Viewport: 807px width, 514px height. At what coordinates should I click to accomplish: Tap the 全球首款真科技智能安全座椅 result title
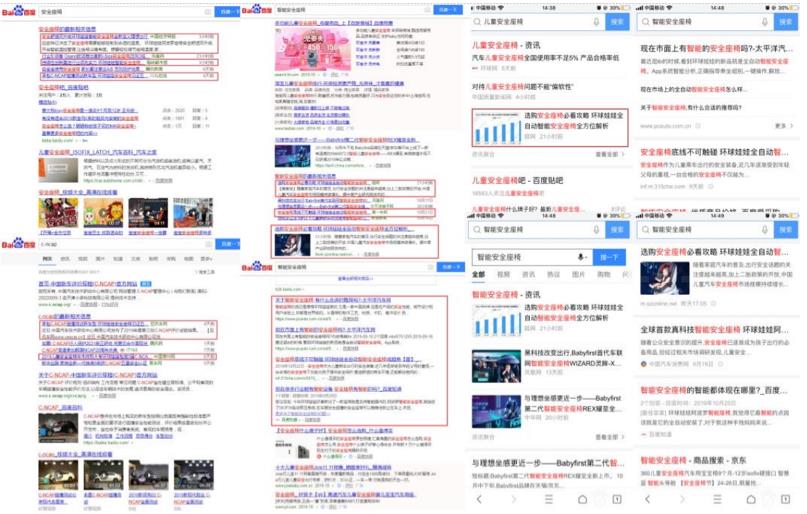click(x=714, y=329)
